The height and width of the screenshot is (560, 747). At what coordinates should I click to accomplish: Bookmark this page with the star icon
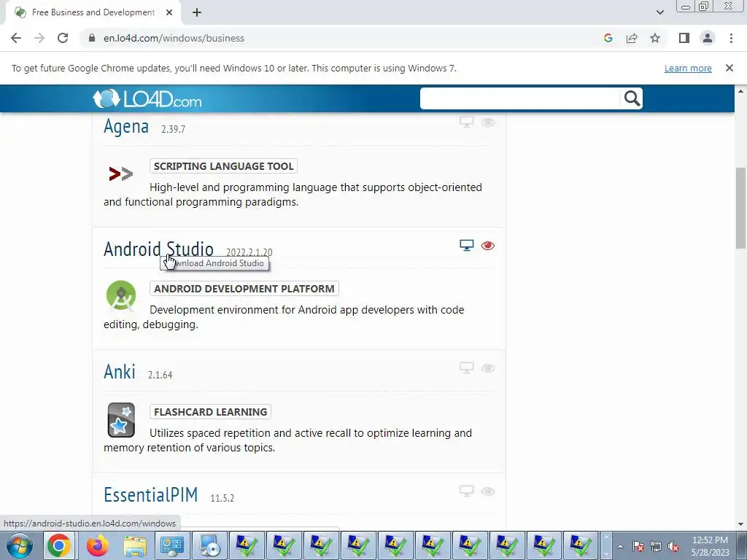655,38
